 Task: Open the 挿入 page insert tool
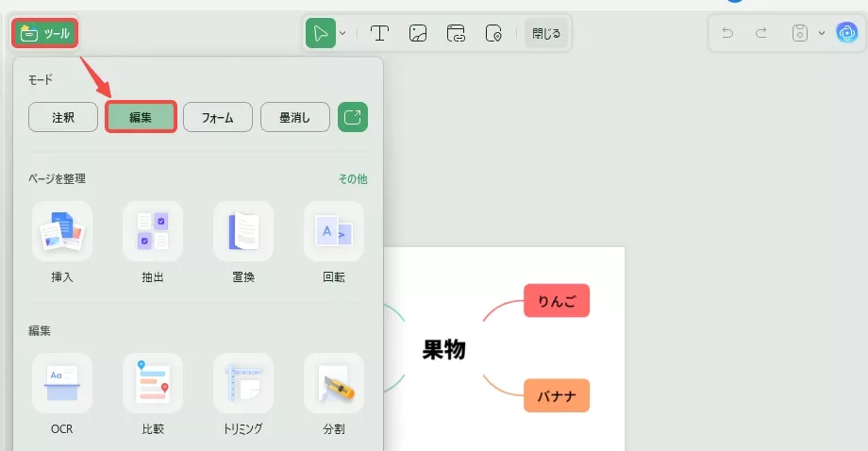[62, 242]
